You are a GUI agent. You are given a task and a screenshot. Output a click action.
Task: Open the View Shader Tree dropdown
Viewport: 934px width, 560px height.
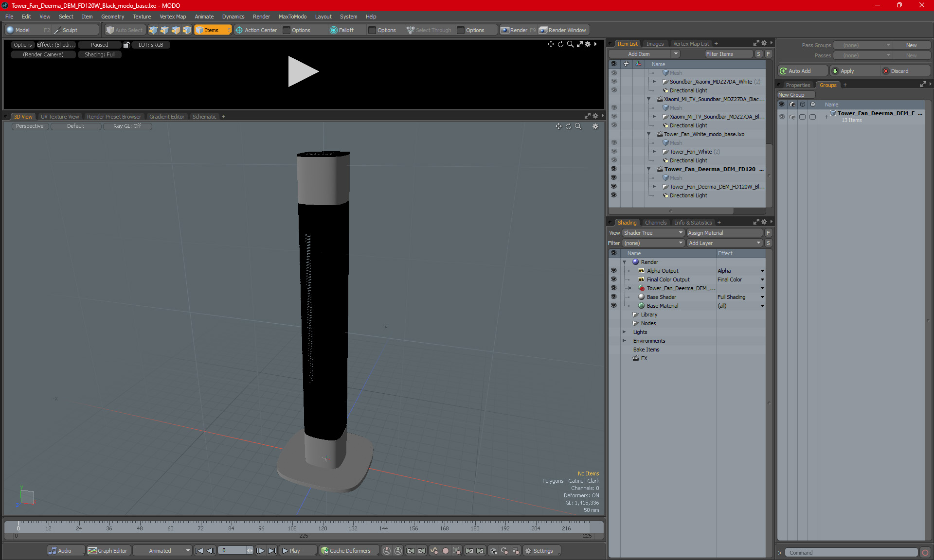tap(653, 233)
